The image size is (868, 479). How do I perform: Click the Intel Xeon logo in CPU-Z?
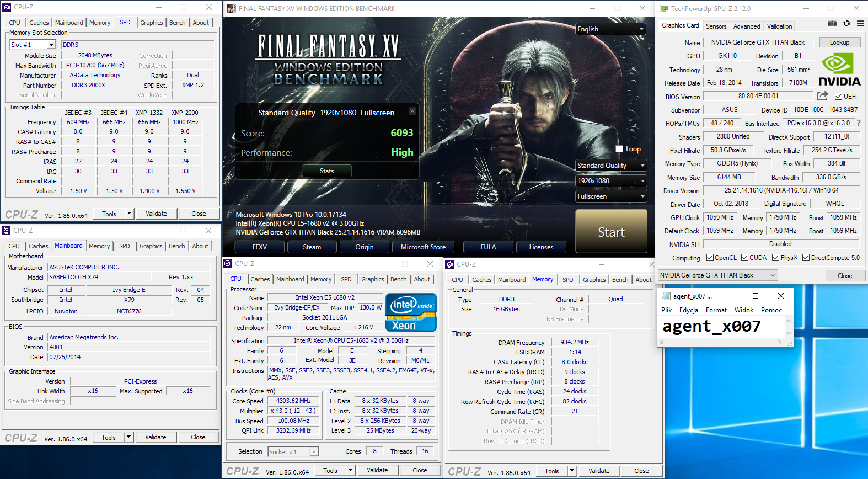(x=411, y=312)
